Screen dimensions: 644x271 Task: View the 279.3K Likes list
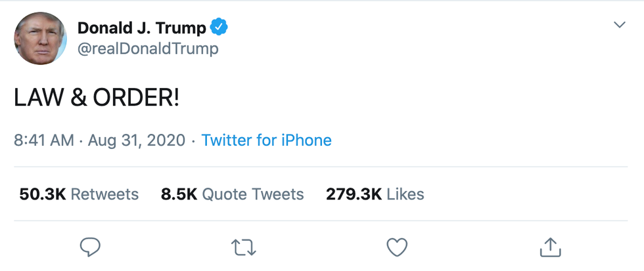click(x=375, y=194)
